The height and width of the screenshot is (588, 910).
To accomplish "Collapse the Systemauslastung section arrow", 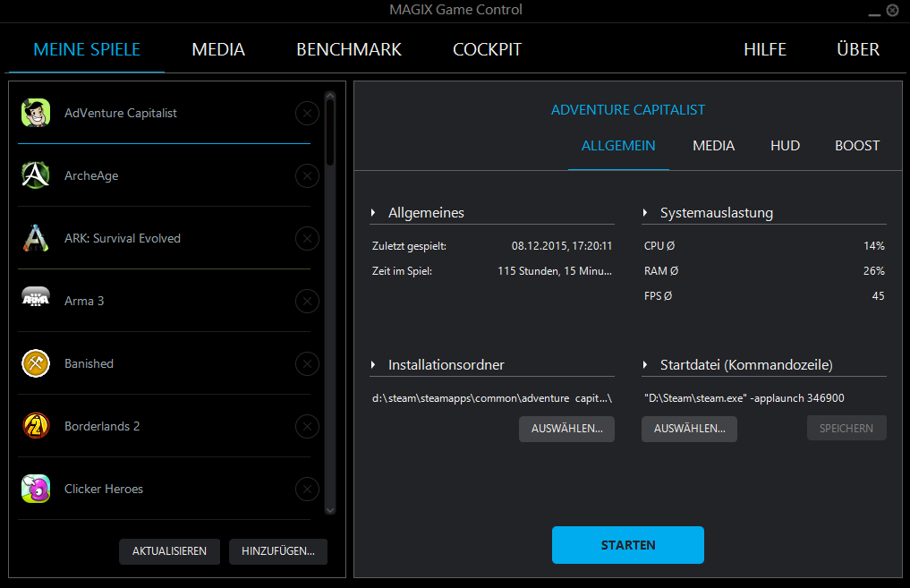I will 645,213.
